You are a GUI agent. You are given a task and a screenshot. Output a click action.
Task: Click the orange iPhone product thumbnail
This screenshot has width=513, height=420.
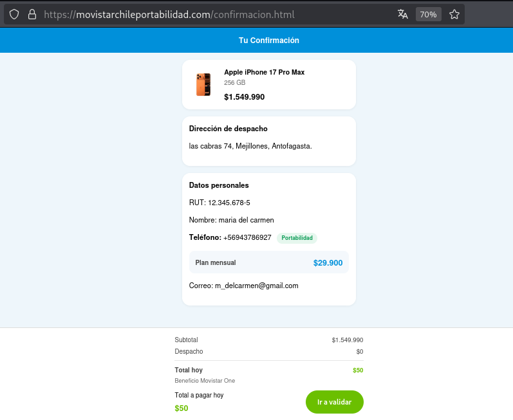coord(203,84)
